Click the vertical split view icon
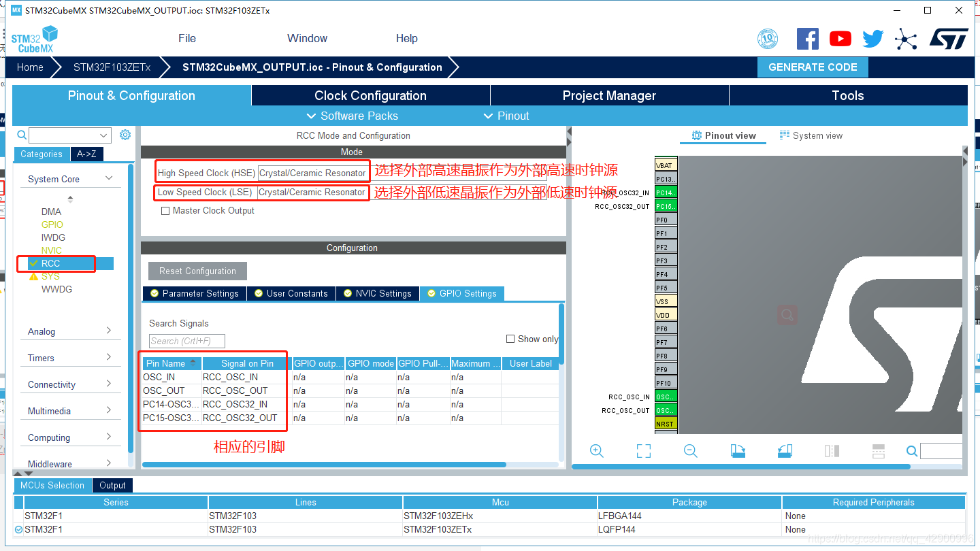This screenshot has height=551, width=980. pos(878,451)
